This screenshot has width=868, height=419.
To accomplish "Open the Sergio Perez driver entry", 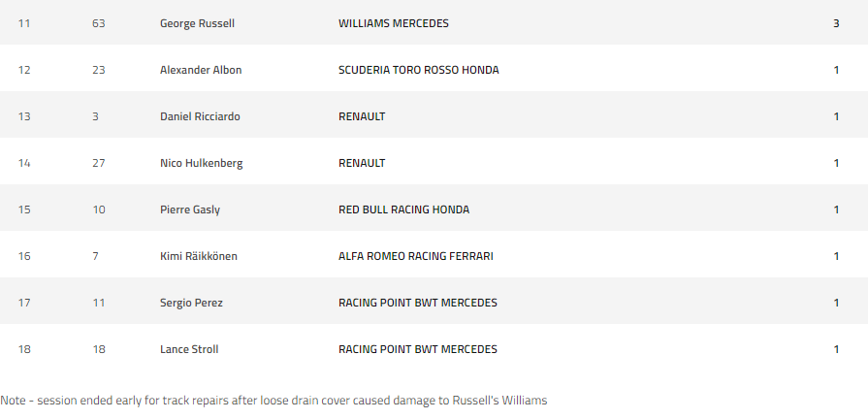I will pos(191,303).
